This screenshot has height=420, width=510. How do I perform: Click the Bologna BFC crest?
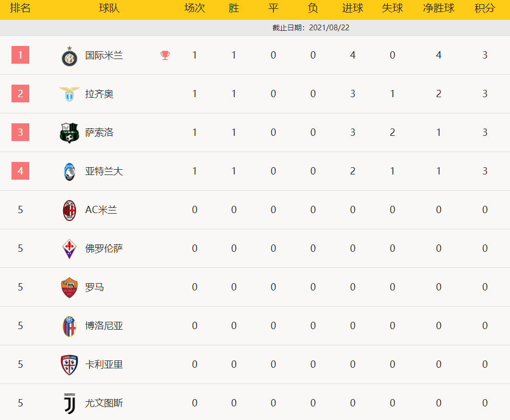[x=69, y=326]
